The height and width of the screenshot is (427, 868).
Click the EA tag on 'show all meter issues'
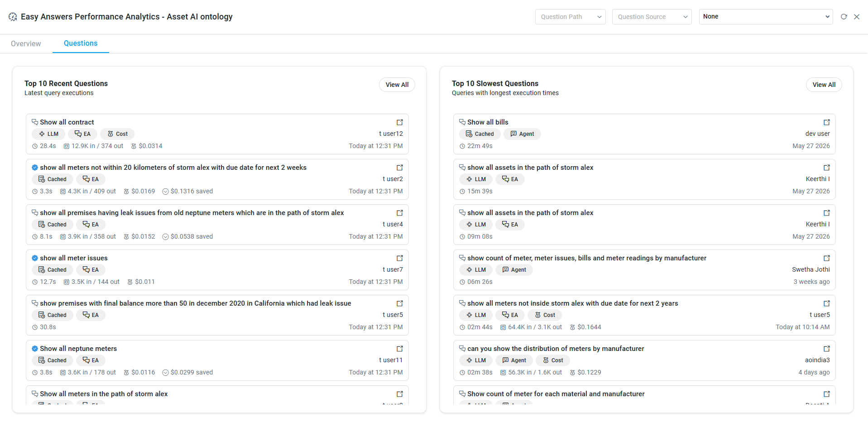click(91, 270)
